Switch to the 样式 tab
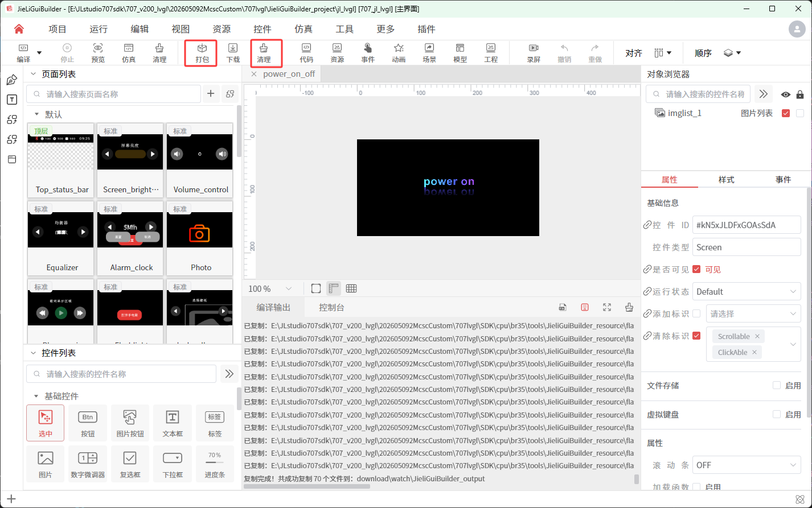Viewport: 812px width, 508px height. [727, 179]
